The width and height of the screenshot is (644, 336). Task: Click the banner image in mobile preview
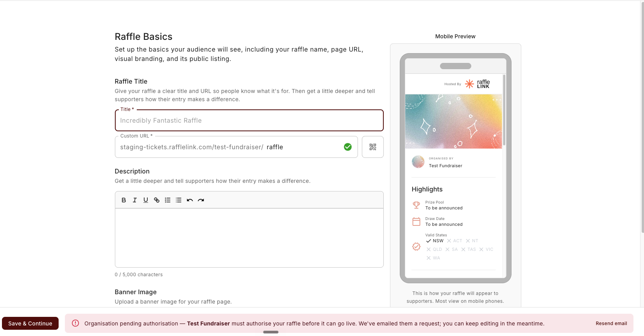tap(454, 121)
